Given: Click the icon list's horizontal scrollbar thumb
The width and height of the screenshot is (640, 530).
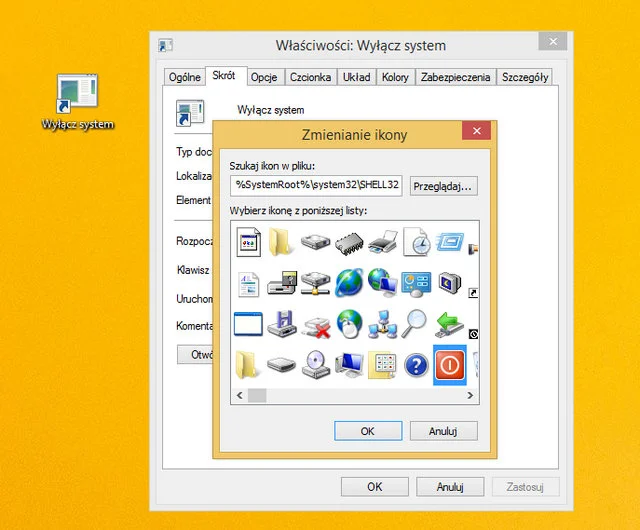Looking at the screenshot, I should coord(257,395).
